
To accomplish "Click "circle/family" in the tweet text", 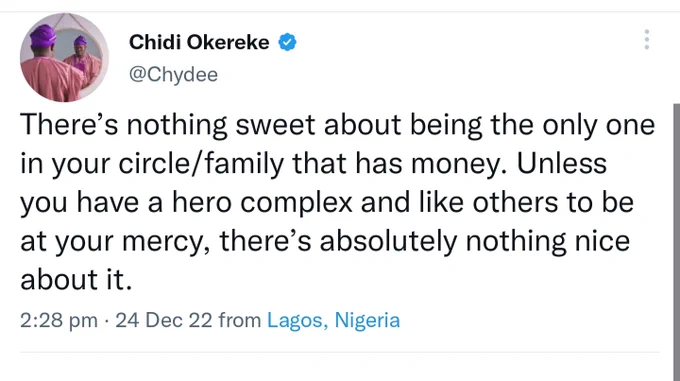I will (x=201, y=164).
